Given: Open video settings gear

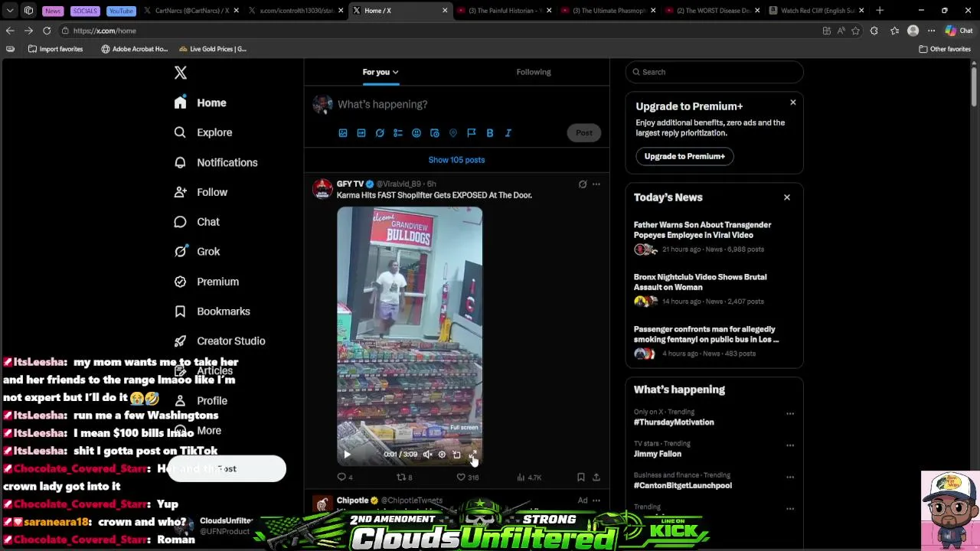Looking at the screenshot, I should (x=442, y=455).
